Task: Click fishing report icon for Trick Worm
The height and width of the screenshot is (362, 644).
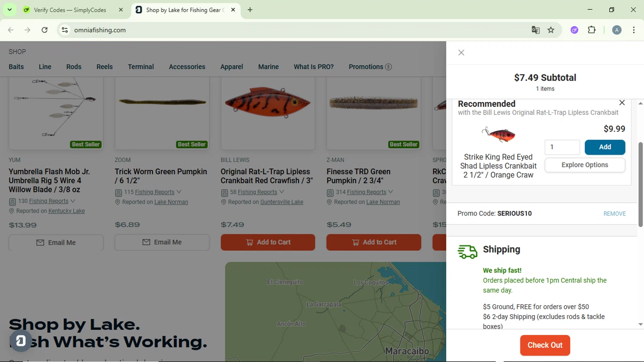Action: pos(118,193)
